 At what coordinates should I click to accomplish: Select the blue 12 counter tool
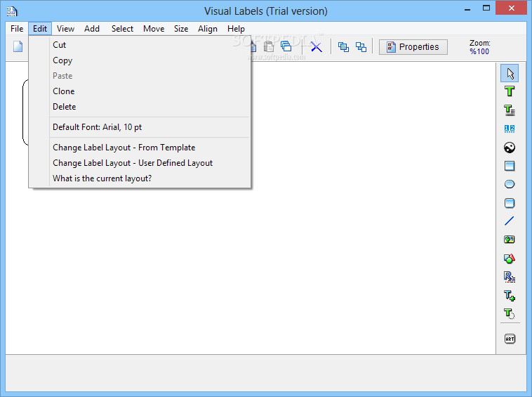click(510, 129)
